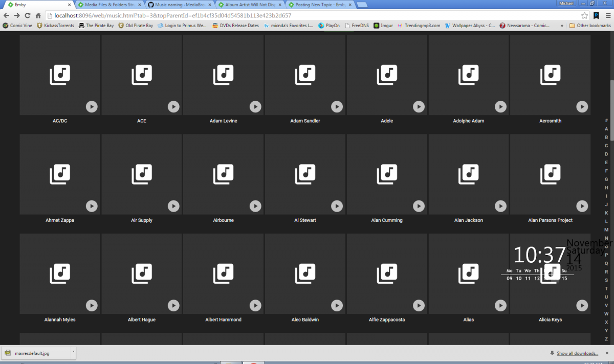Open KickassTorrents bookmark
This screenshot has height=364, width=614.
(x=55, y=25)
